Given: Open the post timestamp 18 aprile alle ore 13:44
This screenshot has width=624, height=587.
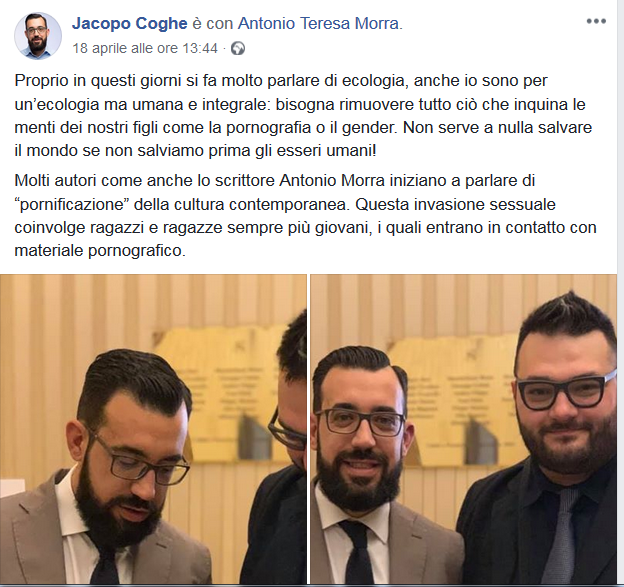Looking at the screenshot, I should coord(145,49).
